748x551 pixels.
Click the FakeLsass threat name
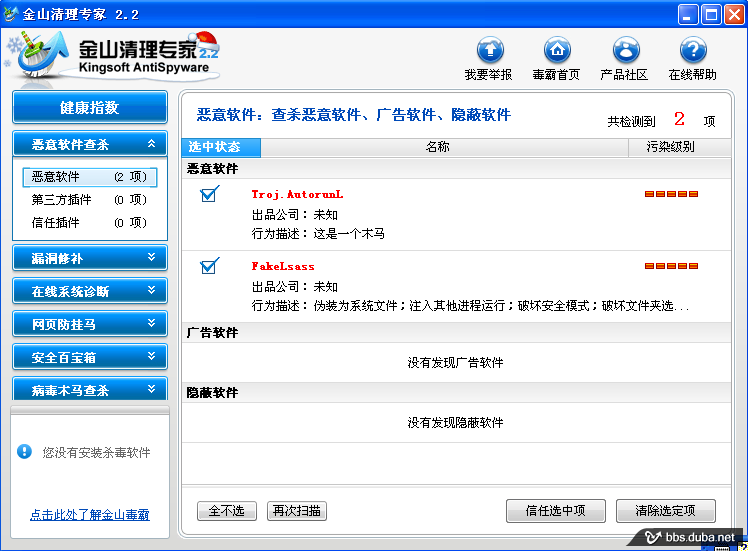tap(283, 266)
